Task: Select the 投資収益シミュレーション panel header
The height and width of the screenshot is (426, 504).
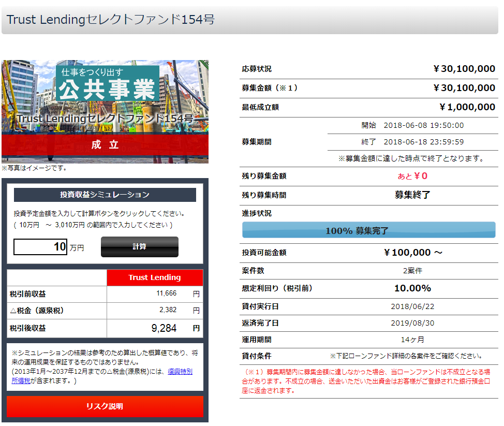Action: [x=105, y=195]
